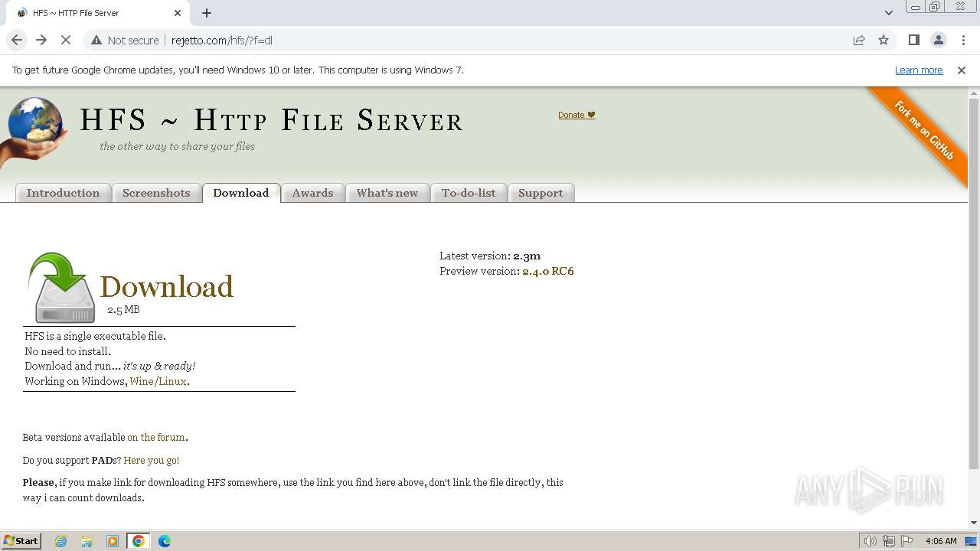Open Windows Explorer folder in taskbar

click(x=87, y=541)
